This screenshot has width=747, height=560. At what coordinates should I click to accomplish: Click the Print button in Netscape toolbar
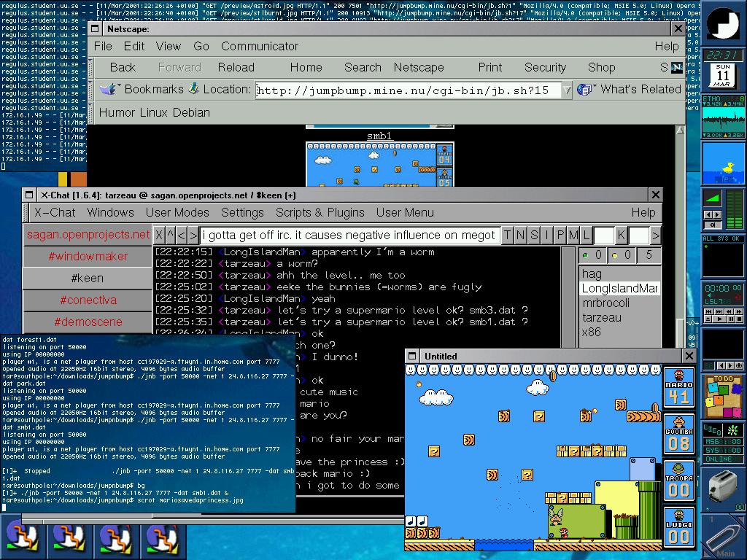tap(489, 68)
